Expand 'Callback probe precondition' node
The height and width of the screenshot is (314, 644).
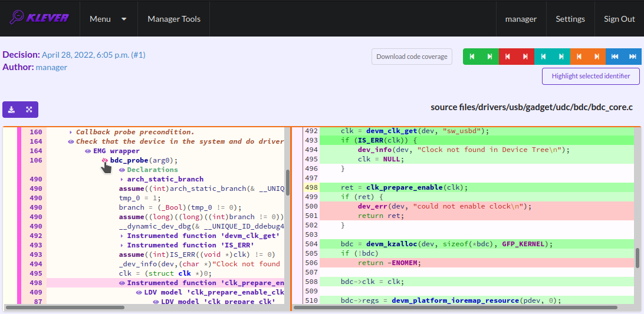click(x=71, y=132)
